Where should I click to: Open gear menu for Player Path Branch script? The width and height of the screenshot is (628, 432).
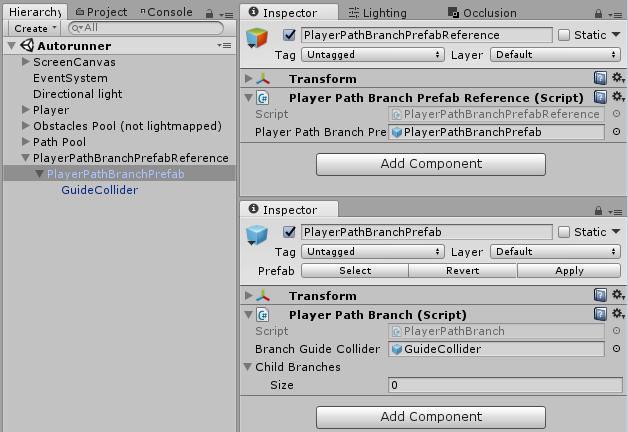pos(618,314)
